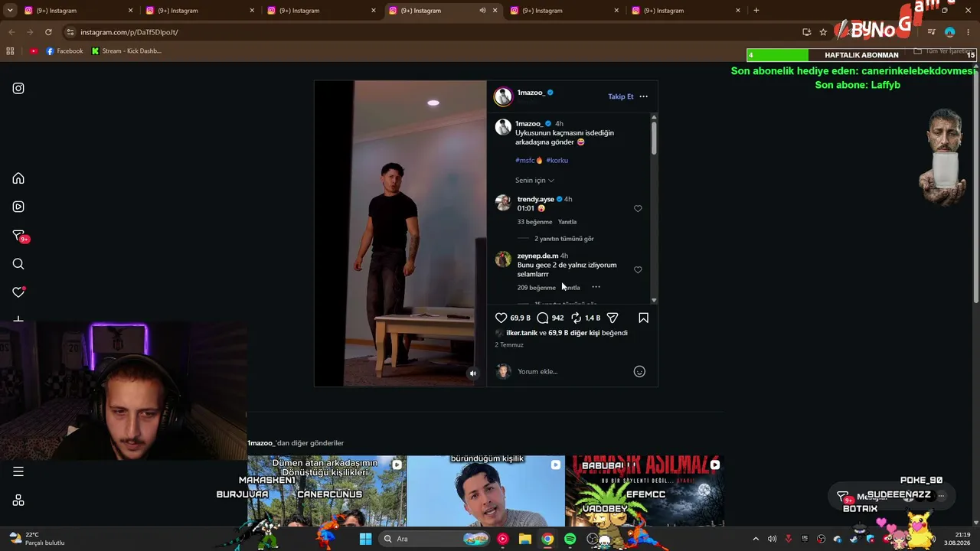
Task: Switch to the third Instagram tab
Action: point(322,11)
